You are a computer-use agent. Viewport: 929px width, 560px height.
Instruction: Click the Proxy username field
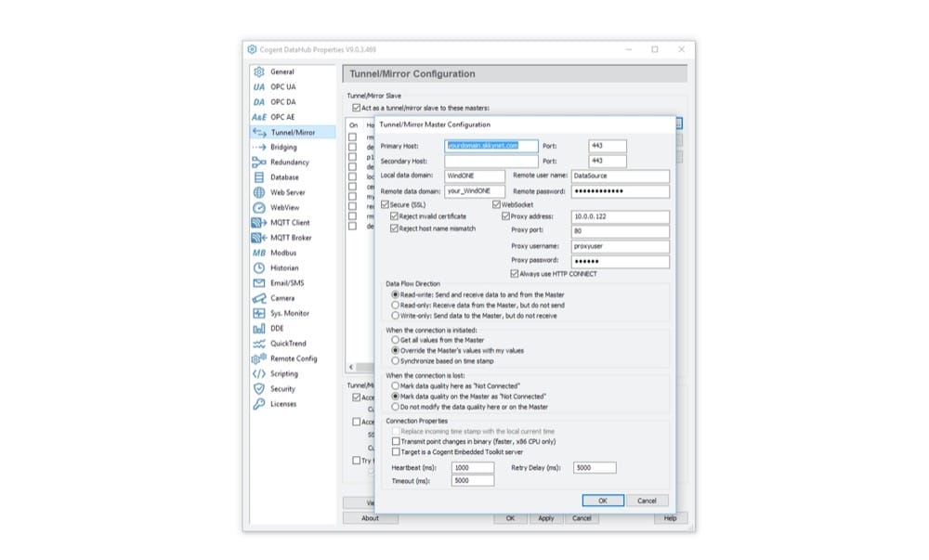click(x=621, y=246)
